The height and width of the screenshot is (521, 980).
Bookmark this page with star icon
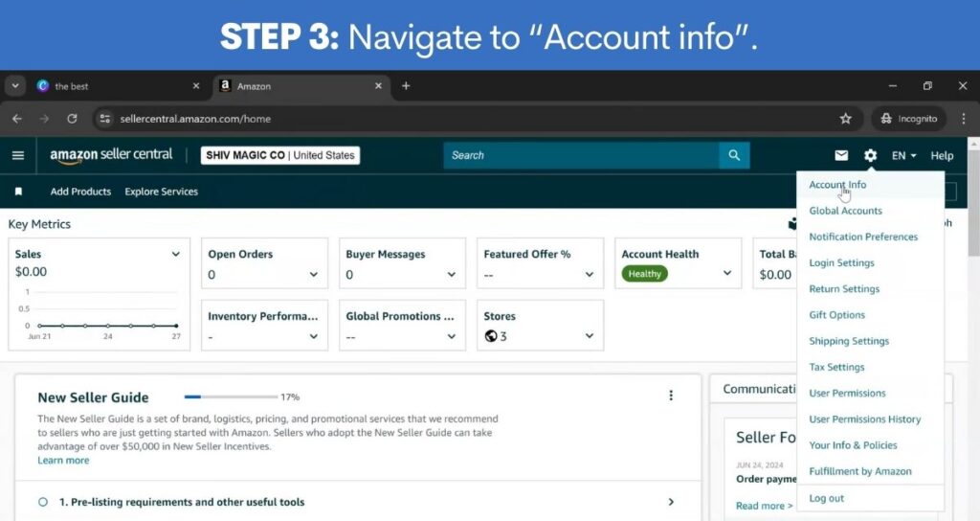846,118
